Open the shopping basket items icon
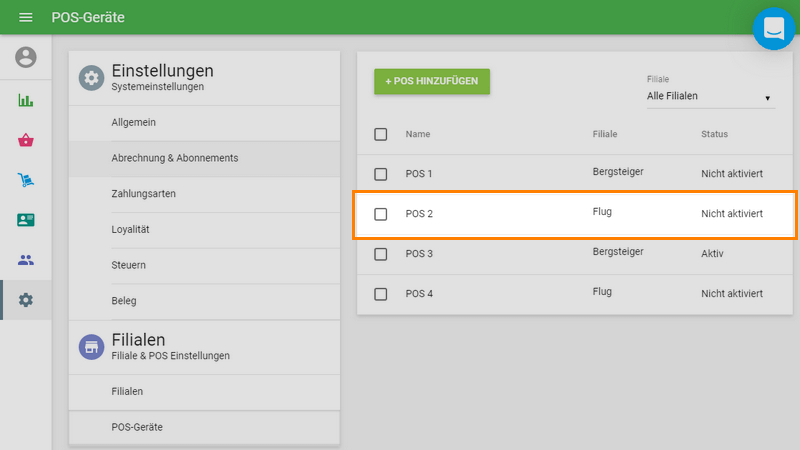The width and height of the screenshot is (800, 450). (26, 140)
